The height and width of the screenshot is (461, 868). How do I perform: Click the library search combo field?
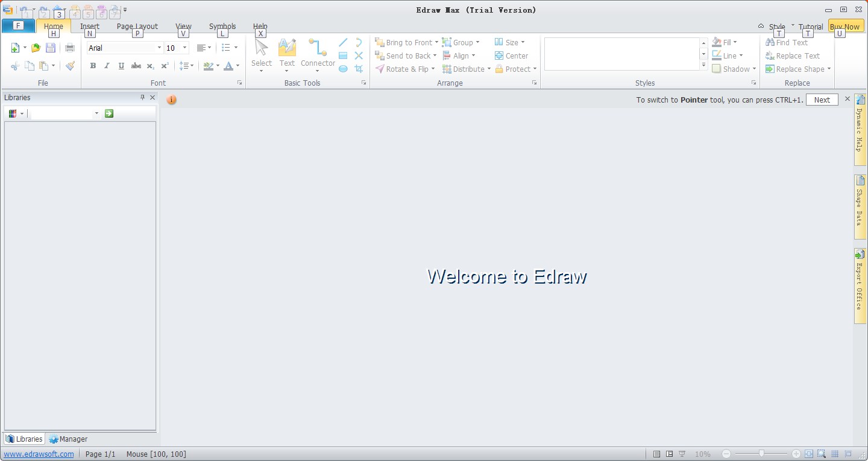65,113
